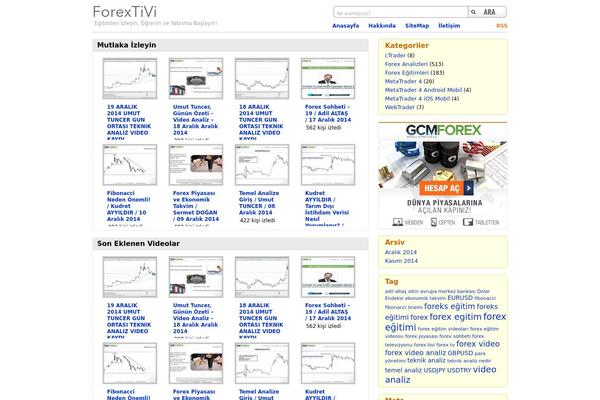This screenshot has width=600, height=400.
Task: Open Kudret thumbnail in Son Eklenen Videolar
Action: point(328,363)
